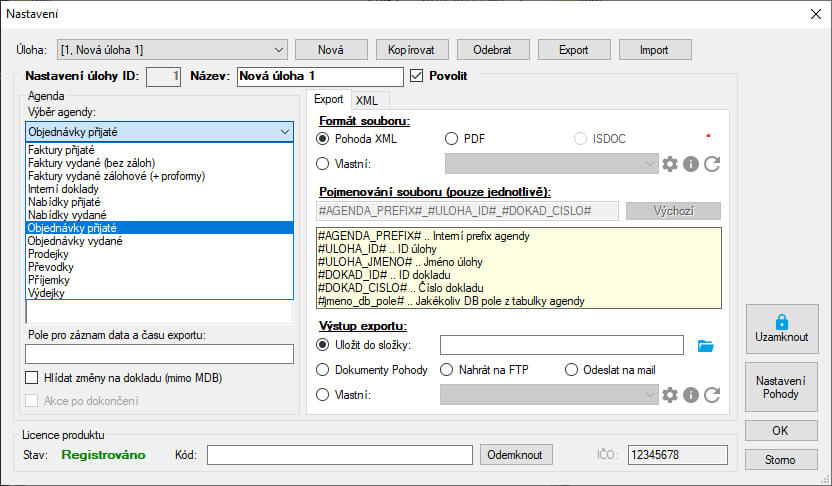Image resolution: width=832 pixels, height=486 pixels.
Task: Click the info icon in Výstup exportu row
Action: [691, 395]
